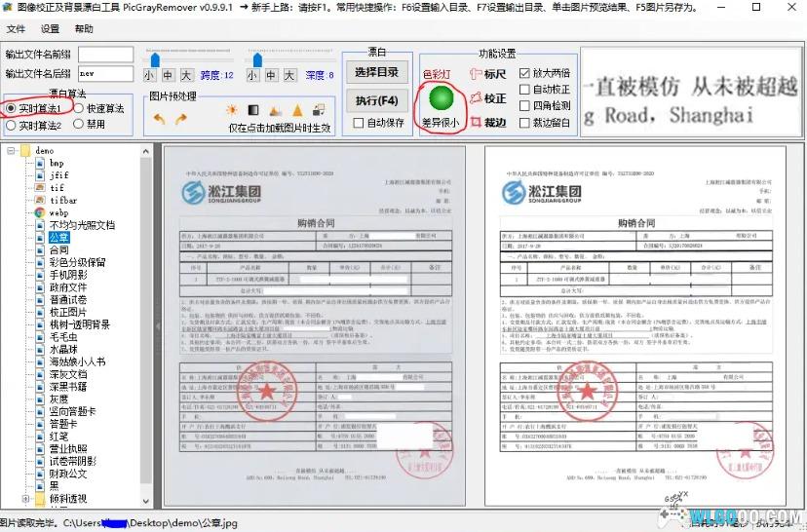Click the file icon beside 合同
The image size is (807, 532).
[x=40, y=250]
